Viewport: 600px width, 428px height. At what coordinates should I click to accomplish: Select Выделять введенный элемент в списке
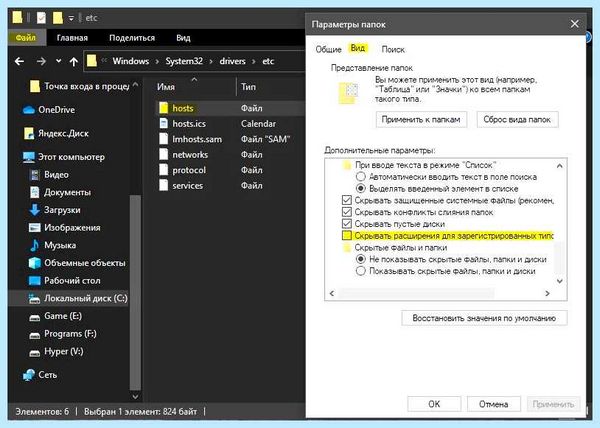pyautogui.click(x=360, y=189)
